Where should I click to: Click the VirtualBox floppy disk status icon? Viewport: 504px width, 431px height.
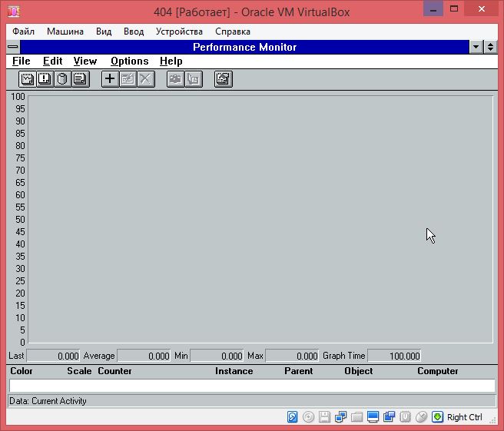[324, 417]
